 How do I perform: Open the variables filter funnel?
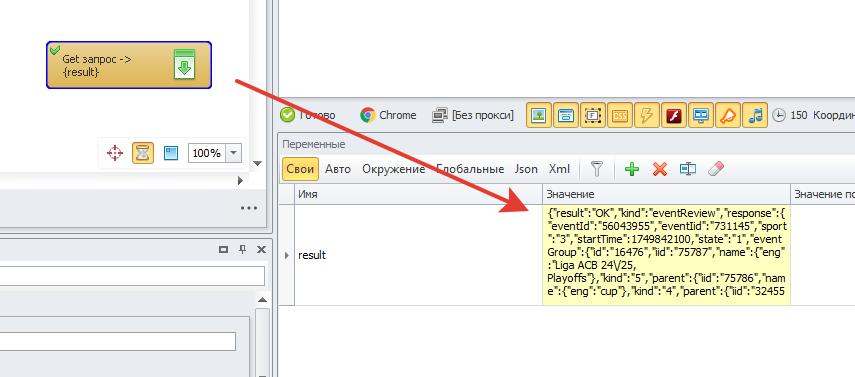597,170
